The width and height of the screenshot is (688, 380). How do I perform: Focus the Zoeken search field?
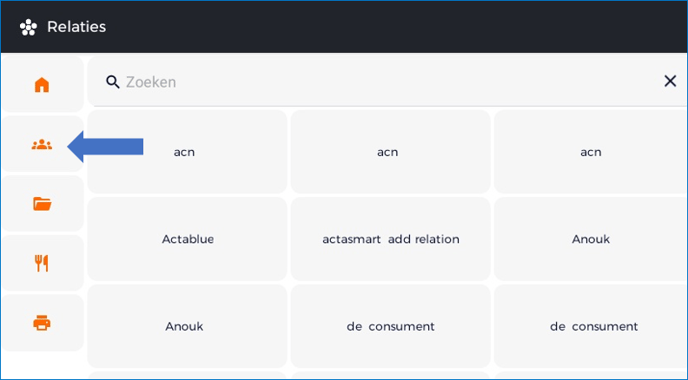[x=387, y=82]
